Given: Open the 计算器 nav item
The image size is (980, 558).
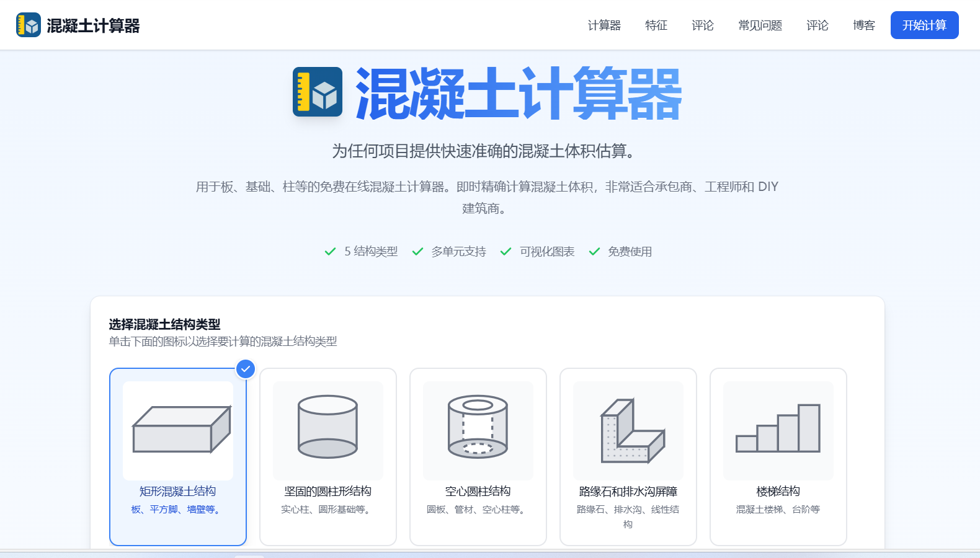Looking at the screenshot, I should (604, 25).
